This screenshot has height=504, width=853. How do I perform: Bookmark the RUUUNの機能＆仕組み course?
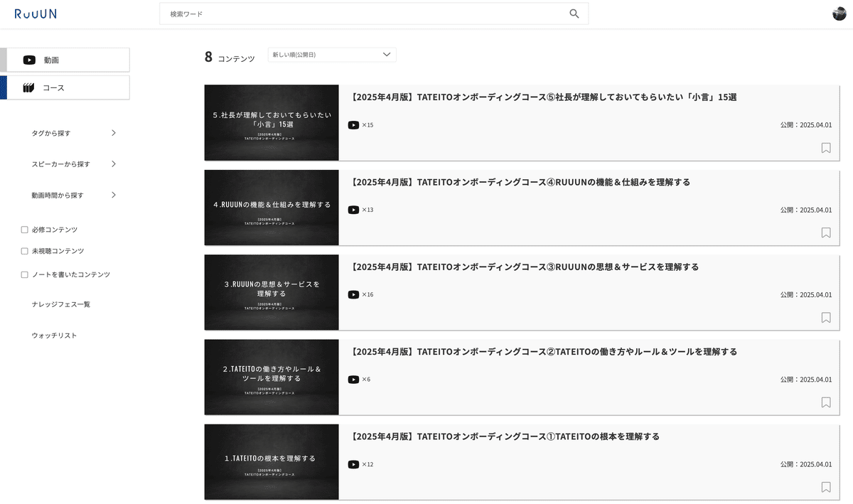(825, 232)
